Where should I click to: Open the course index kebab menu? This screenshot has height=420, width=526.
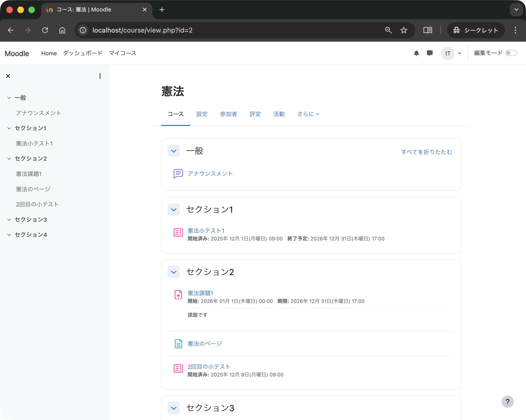pyautogui.click(x=100, y=76)
